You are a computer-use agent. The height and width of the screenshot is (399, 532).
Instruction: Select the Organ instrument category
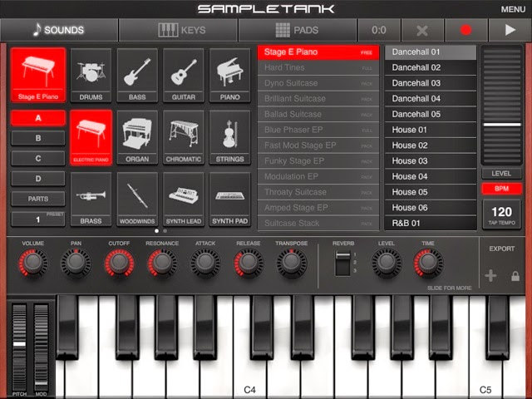pos(137,137)
